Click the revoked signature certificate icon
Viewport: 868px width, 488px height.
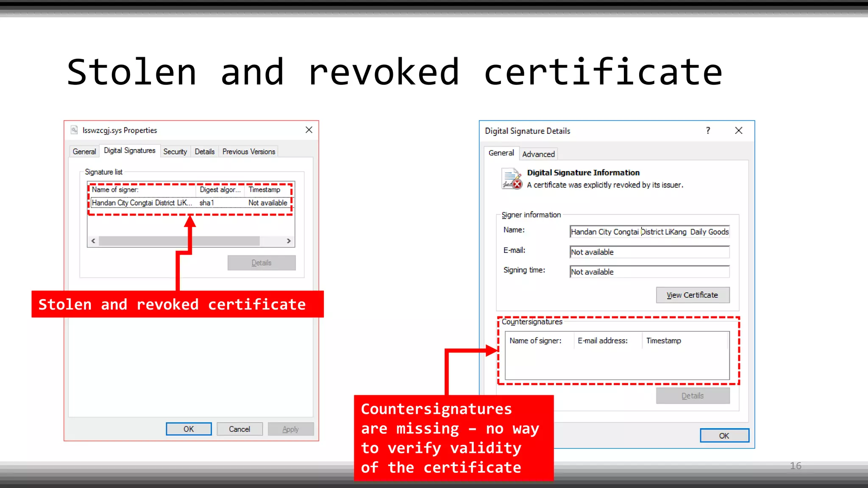click(512, 179)
